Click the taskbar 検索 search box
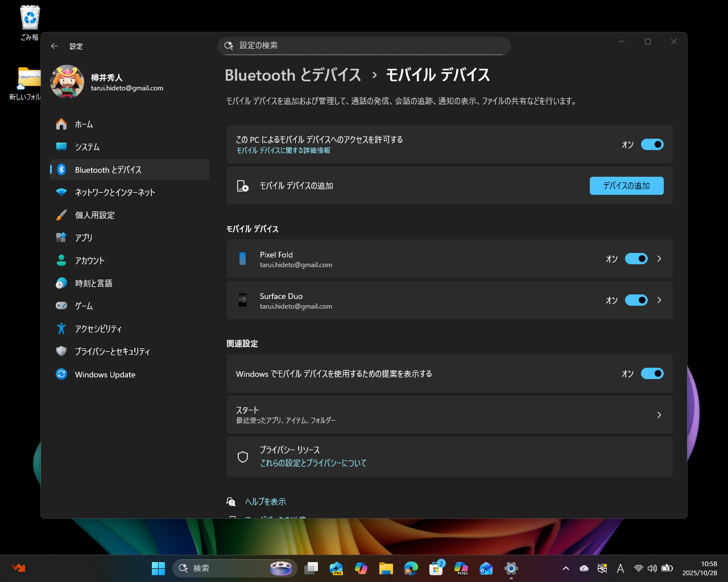Viewport: 728px width, 582px height. click(x=234, y=568)
